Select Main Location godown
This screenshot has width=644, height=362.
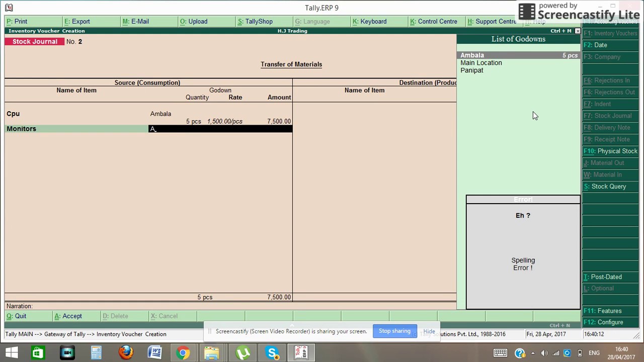pyautogui.click(x=481, y=63)
